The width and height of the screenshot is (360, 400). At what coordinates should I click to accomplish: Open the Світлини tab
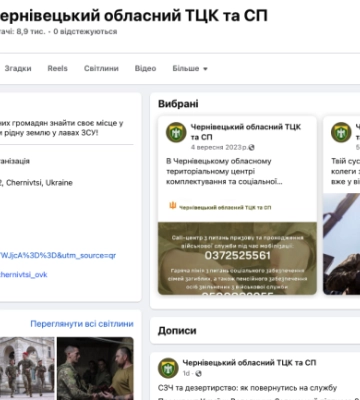point(101,68)
